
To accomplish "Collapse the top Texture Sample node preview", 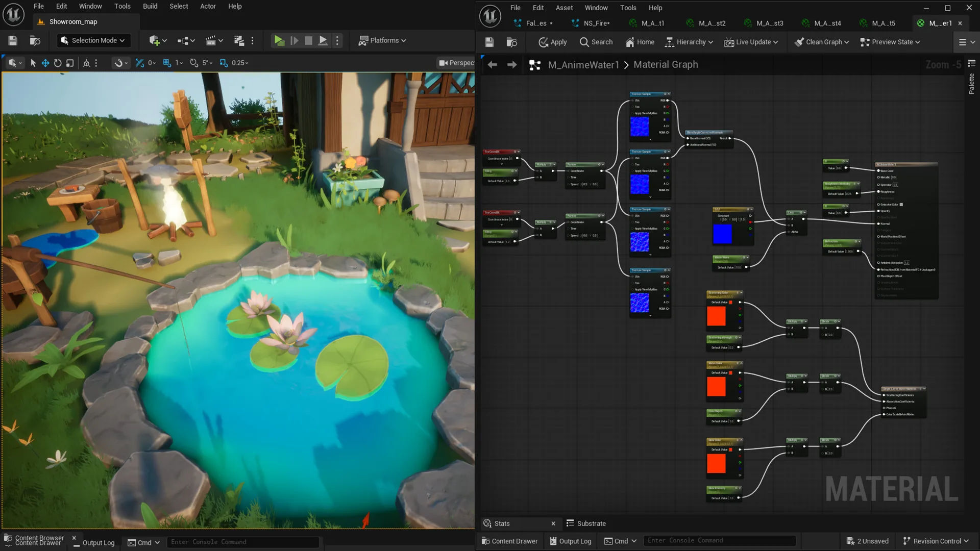I will 669,94.
